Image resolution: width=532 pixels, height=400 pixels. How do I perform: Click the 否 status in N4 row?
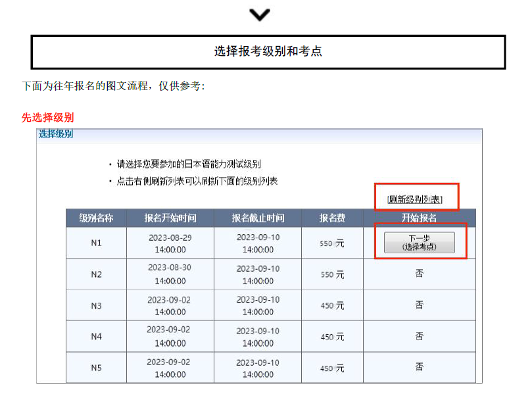[420, 336]
